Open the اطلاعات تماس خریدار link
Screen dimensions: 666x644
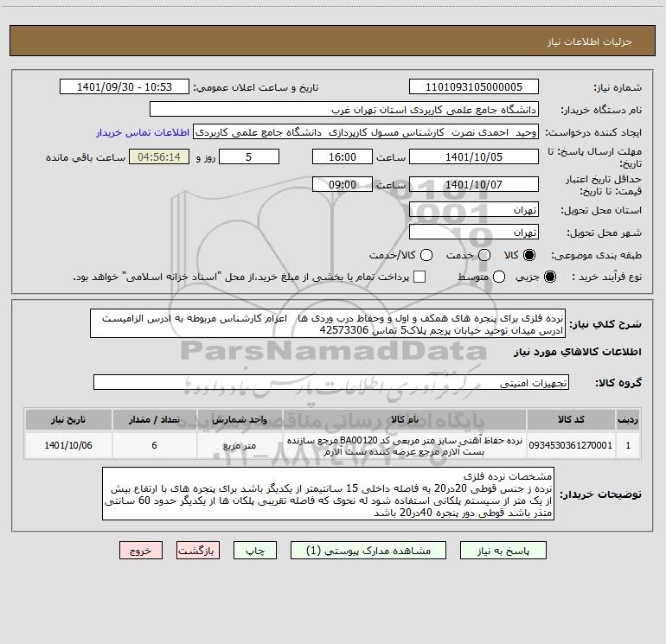pyautogui.click(x=143, y=132)
